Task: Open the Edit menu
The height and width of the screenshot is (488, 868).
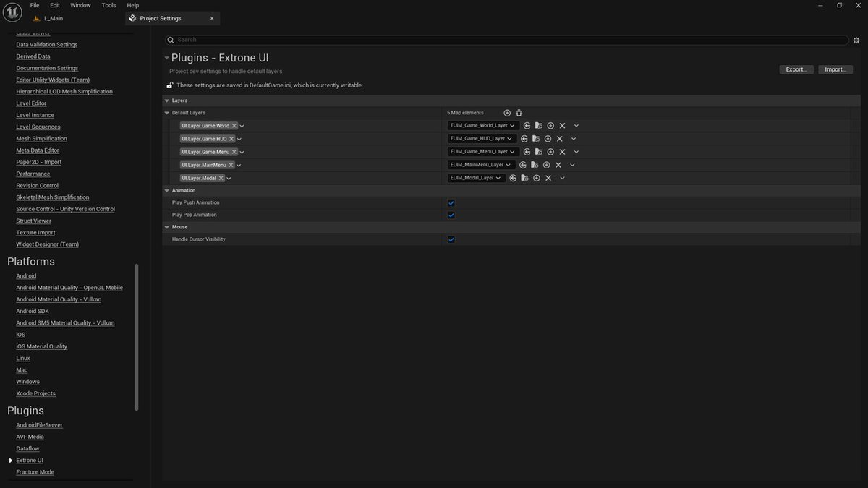Action: click(55, 5)
